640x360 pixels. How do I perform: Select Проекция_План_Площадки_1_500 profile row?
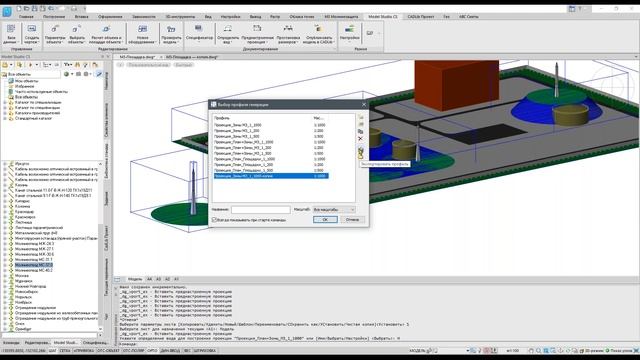click(271, 170)
